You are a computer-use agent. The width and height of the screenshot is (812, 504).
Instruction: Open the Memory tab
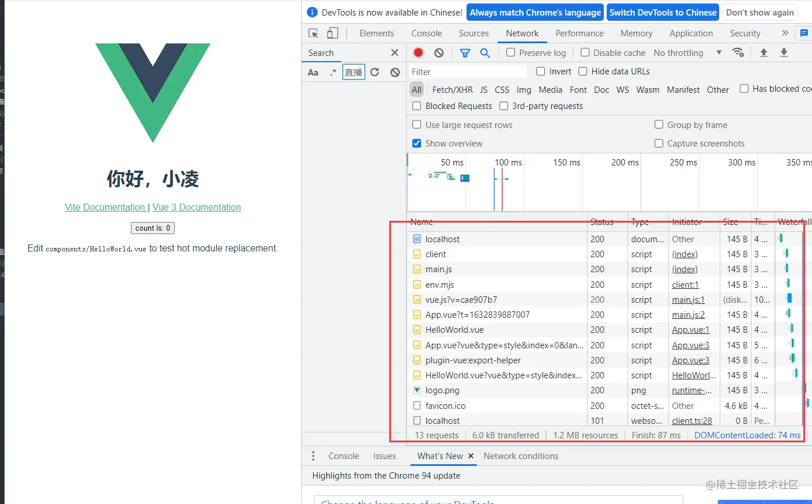point(637,33)
